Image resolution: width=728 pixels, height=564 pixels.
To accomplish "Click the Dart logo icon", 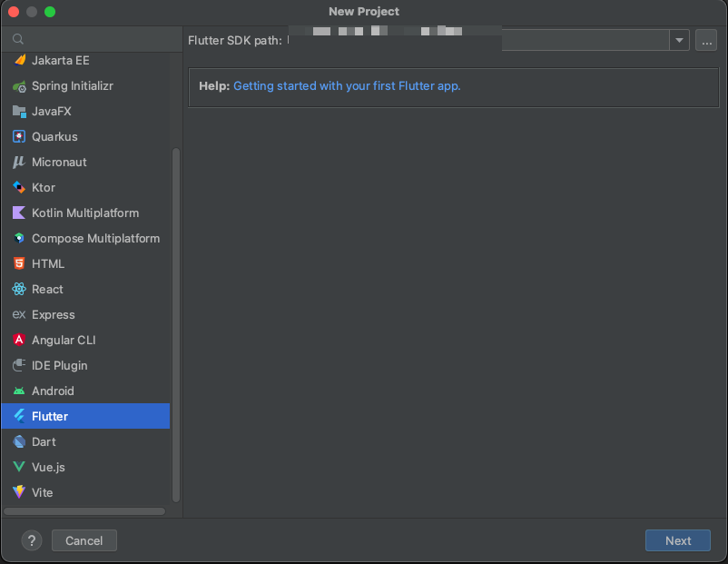I will (19, 441).
